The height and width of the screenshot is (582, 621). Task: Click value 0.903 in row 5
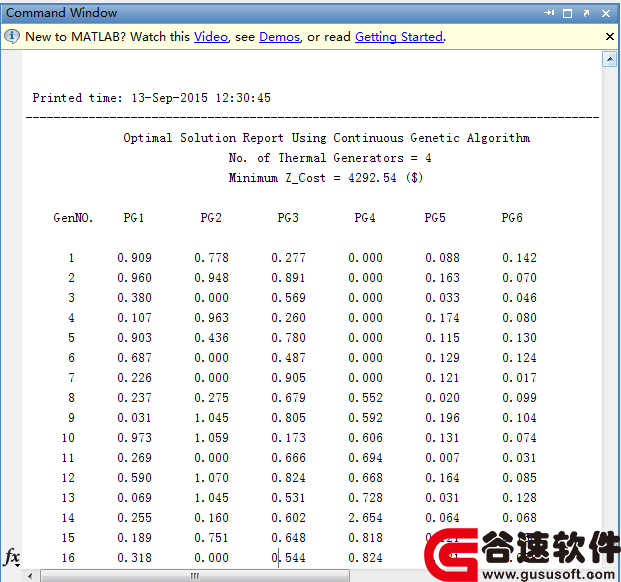134,338
